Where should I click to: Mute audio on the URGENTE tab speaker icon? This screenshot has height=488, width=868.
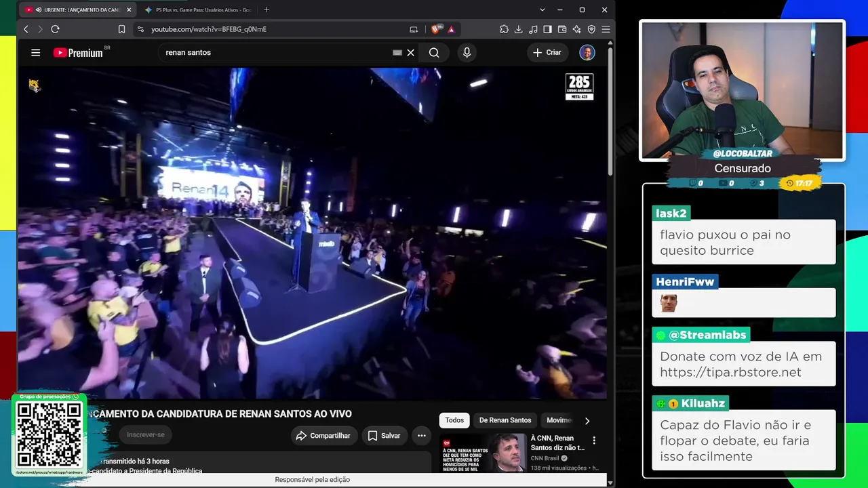point(39,10)
